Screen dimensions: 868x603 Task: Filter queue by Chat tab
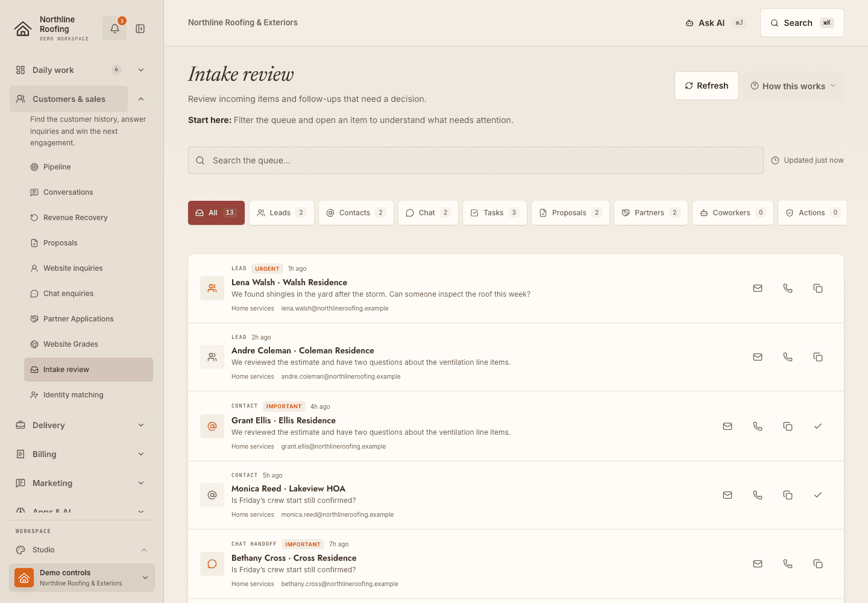pyautogui.click(x=428, y=213)
